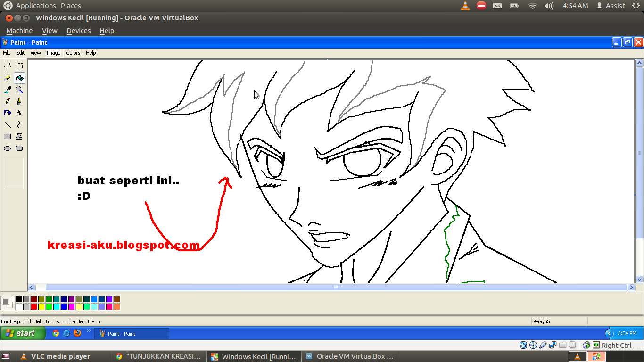644x362 pixels.
Task: Open the Assist user menu
Action: click(611, 6)
